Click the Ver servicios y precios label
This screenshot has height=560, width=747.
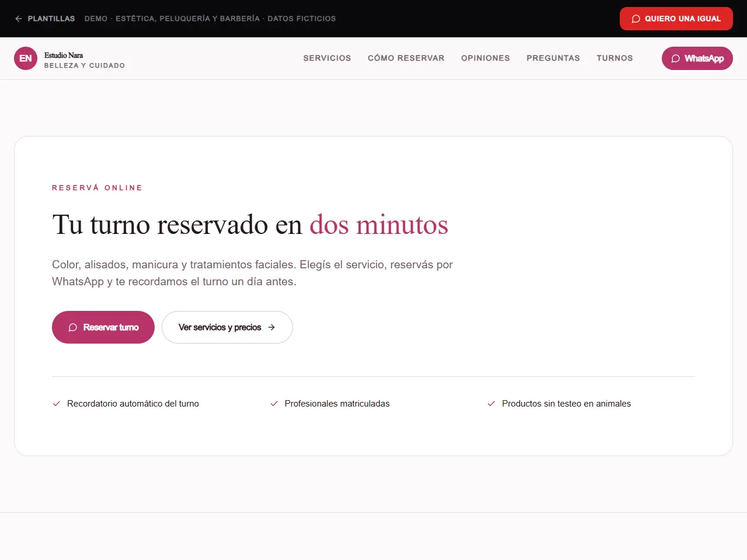point(220,327)
